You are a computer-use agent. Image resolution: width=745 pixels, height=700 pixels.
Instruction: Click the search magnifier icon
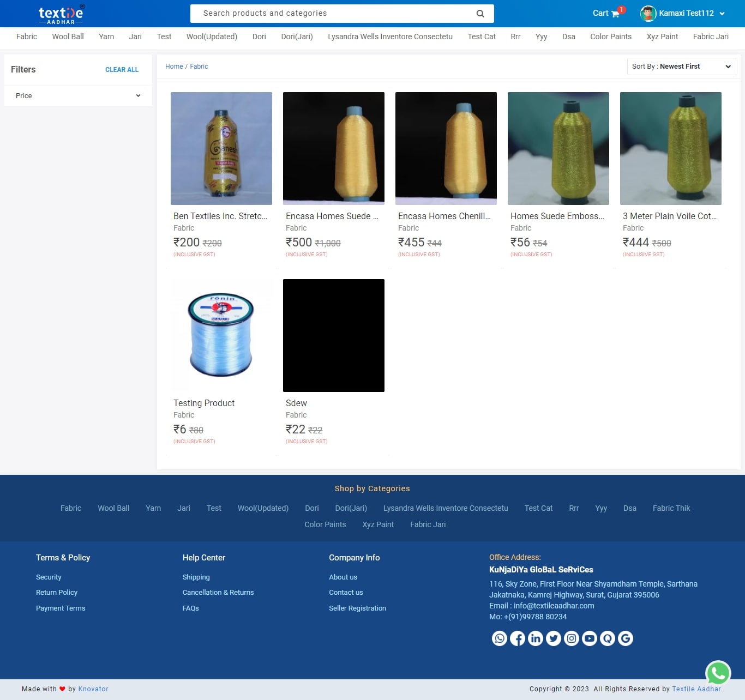click(480, 14)
